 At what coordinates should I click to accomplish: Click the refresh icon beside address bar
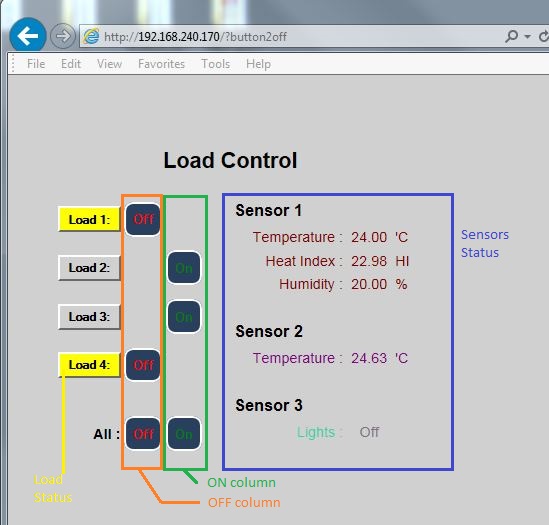[544, 36]
